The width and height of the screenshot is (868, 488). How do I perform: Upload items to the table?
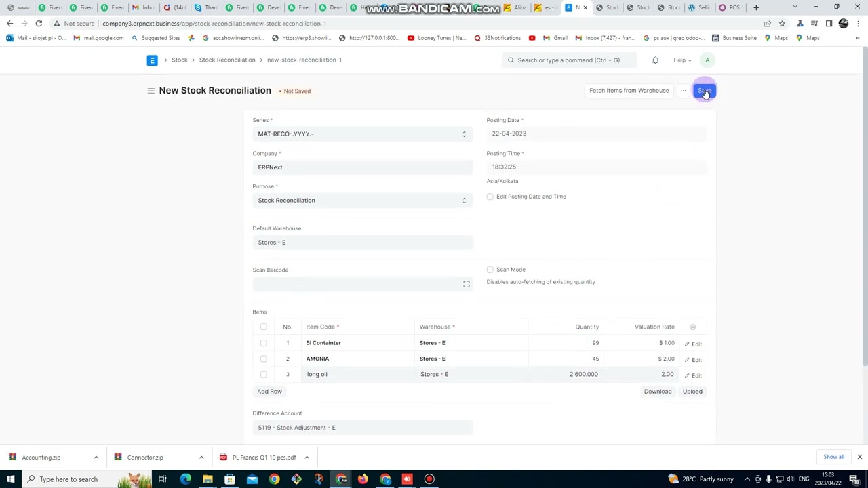(x=692, y=392)
